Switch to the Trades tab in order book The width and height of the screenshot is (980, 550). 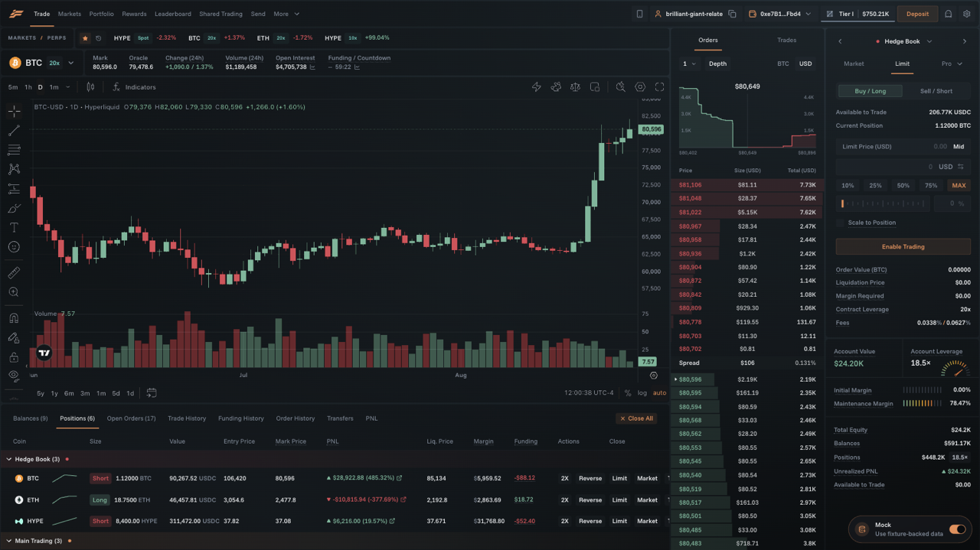pyautogui.click(x=786, y=41)
